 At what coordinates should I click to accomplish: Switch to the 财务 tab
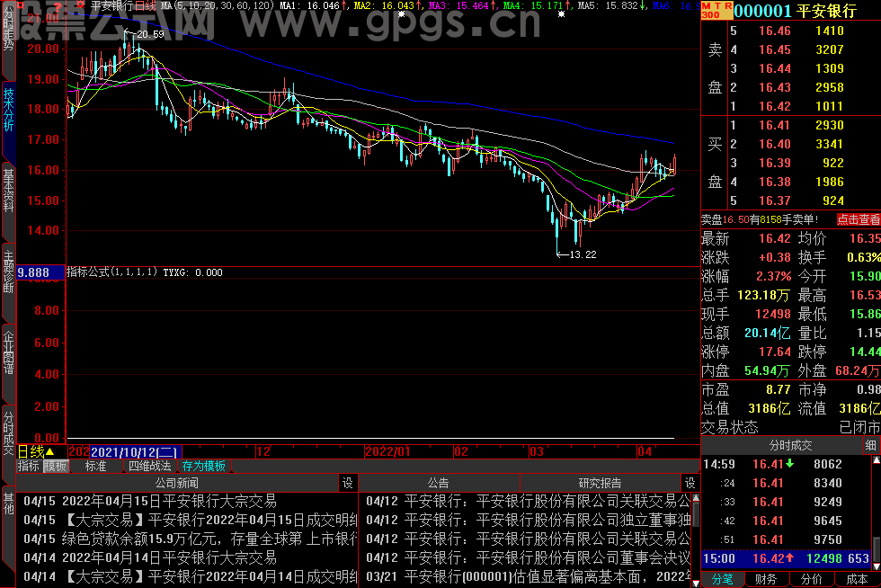(x=766, y=580)
